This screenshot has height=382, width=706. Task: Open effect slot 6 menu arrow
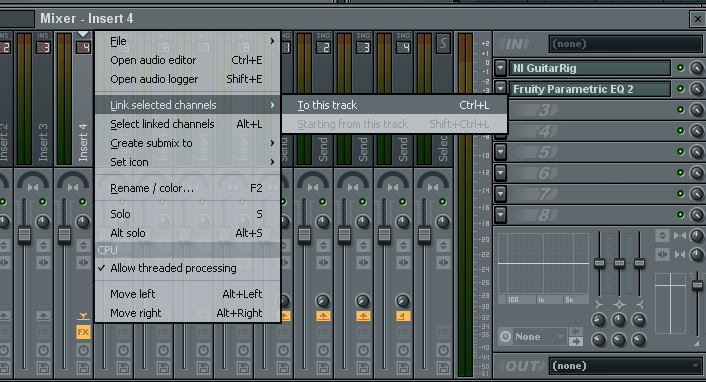[500, 173]
